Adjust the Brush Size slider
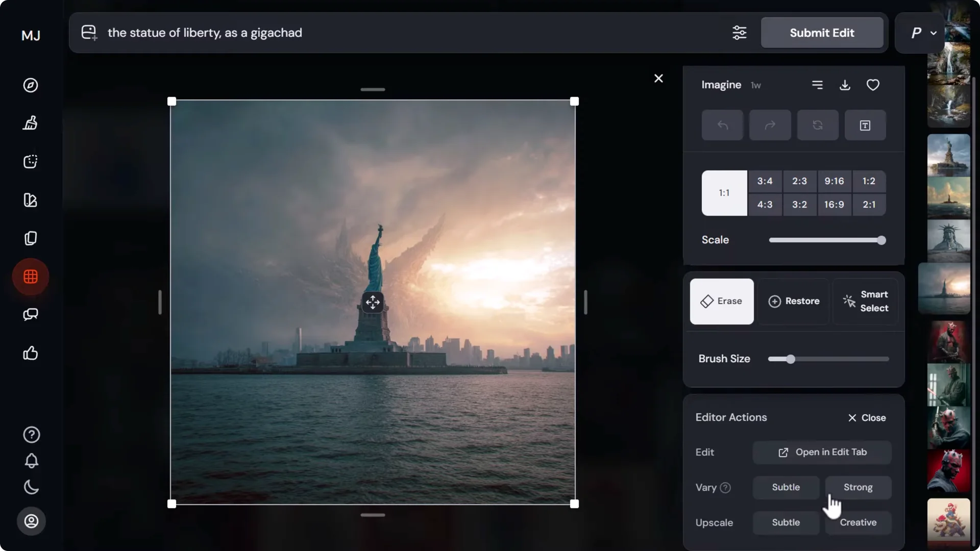The height and width of the screenshot is (551, 980). tap(790, 359)
